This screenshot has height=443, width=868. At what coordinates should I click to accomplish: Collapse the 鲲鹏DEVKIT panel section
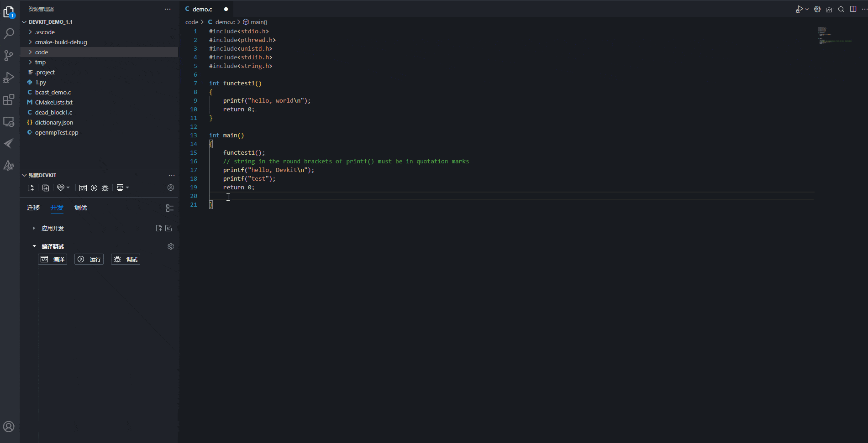point(25,175)
